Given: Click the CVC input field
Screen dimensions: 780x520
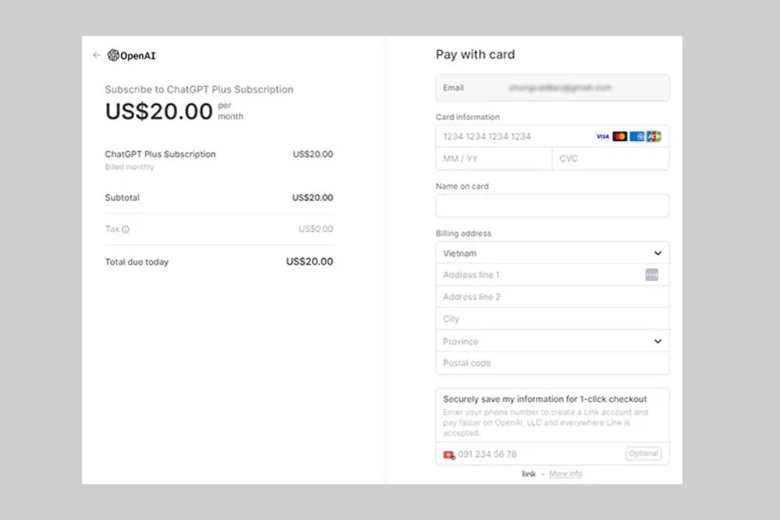Looking at the screenshot, I should (610, 158).
